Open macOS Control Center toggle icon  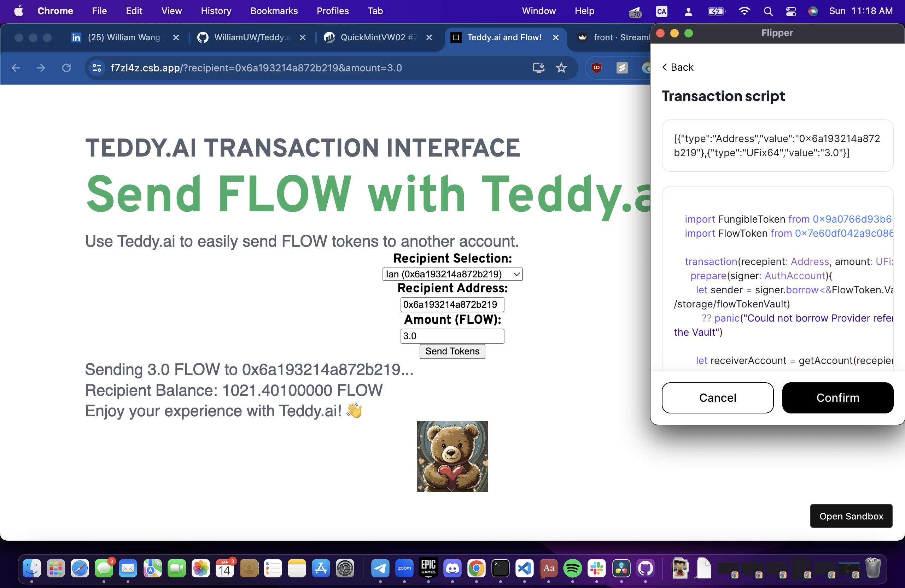(790, 11)
